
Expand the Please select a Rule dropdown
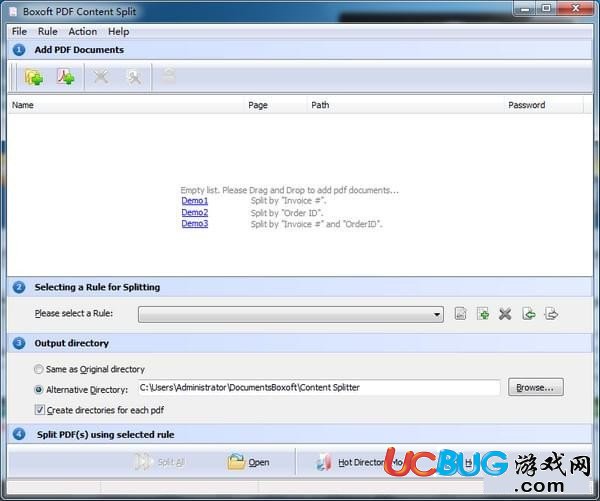(x=291, y=314)
